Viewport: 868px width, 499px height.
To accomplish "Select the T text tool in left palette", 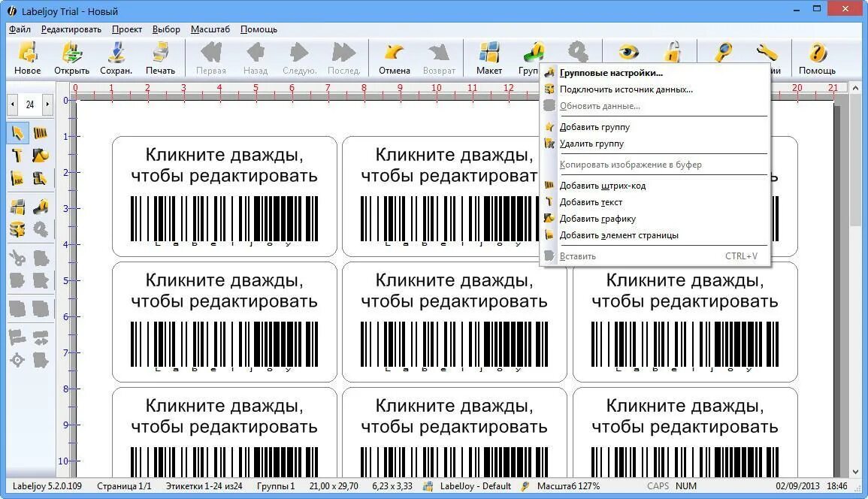I will [x=18, y=156].
